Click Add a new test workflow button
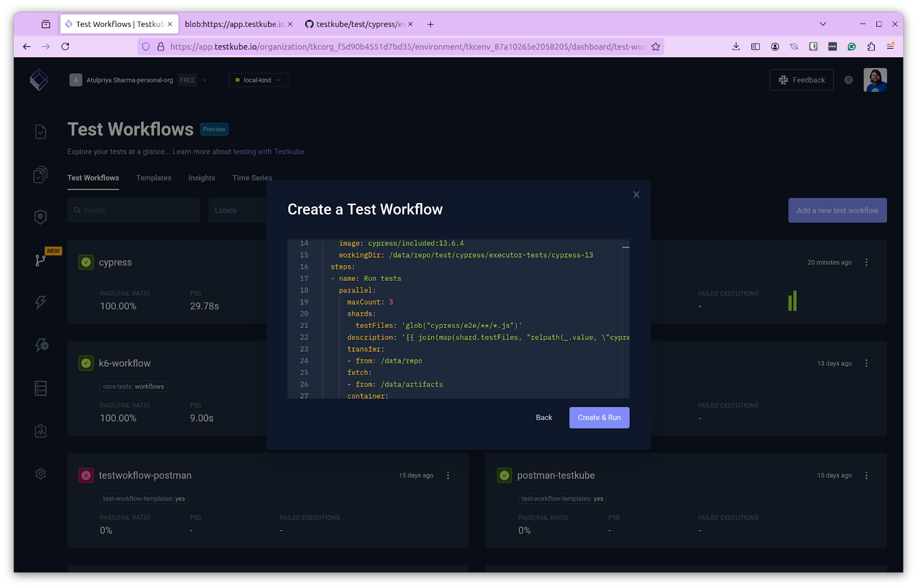Image resolution: width=917 pixels, height=588 pixels. 837,210
